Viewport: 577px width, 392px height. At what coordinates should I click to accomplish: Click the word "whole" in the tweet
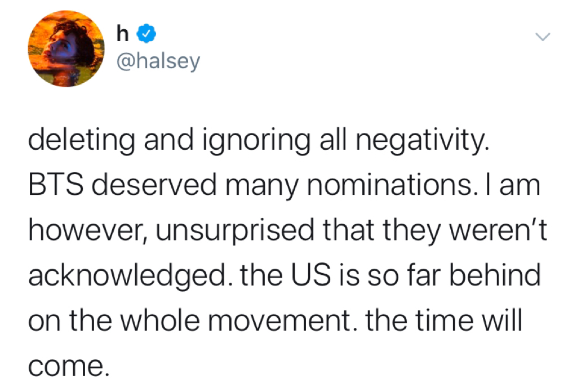160,320
